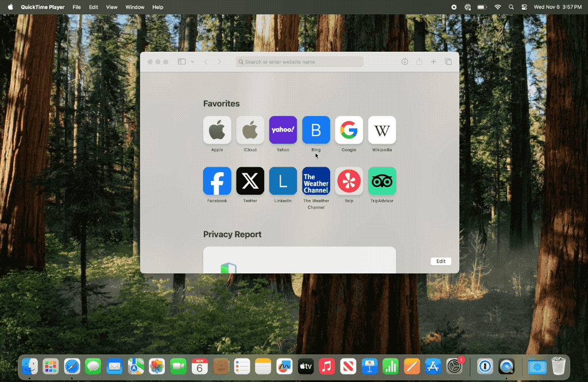Open the Apple favorite in Safari
The image size is (588, 382).
(x=217, y=130)
